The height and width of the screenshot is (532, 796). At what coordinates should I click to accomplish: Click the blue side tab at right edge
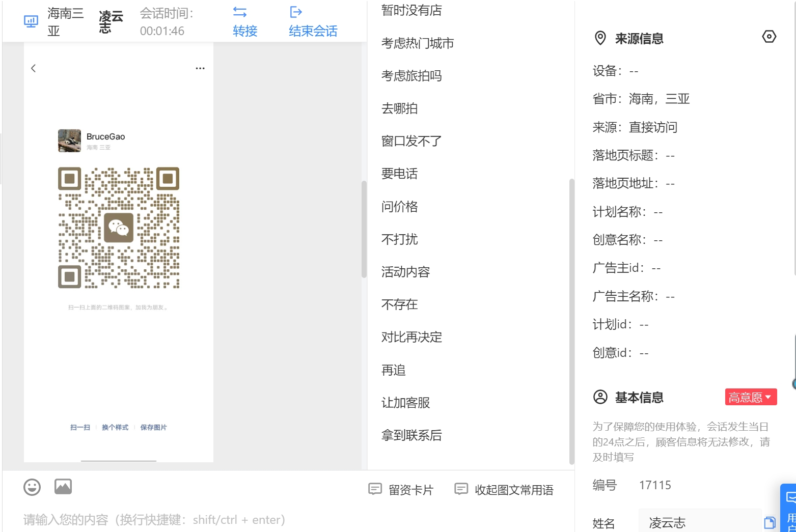tap(788, 508)
